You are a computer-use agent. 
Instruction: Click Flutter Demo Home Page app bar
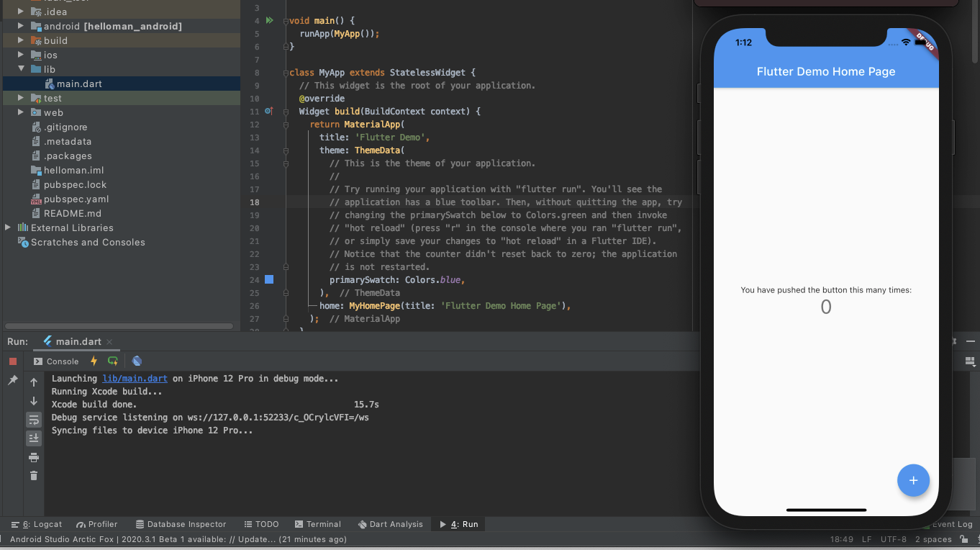point(826,71)
